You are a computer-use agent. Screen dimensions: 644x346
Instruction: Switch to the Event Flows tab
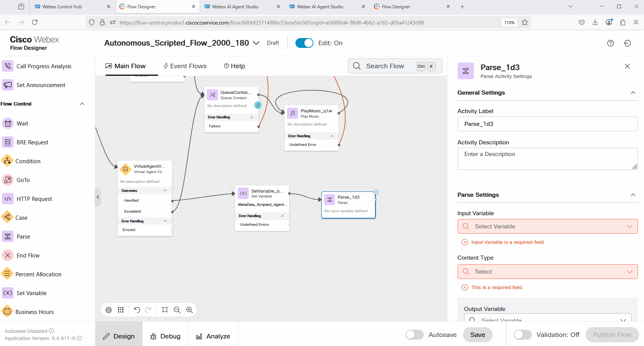[x=185, y=66]
